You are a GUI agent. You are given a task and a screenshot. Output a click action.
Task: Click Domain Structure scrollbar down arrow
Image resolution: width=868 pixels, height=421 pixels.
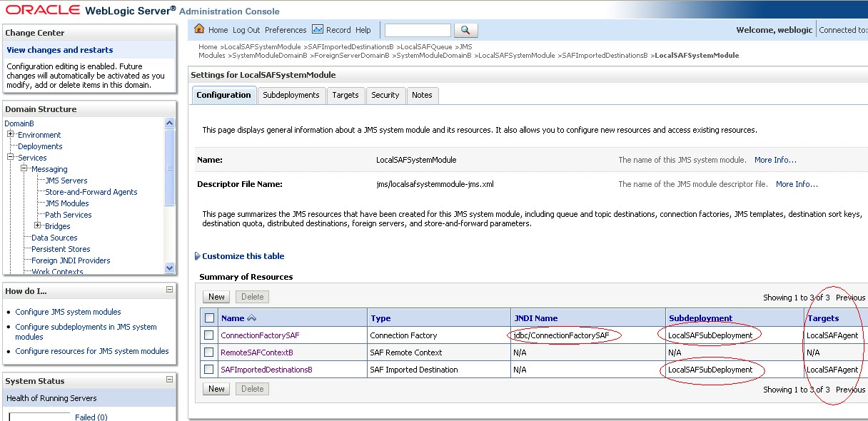[169, 268]
